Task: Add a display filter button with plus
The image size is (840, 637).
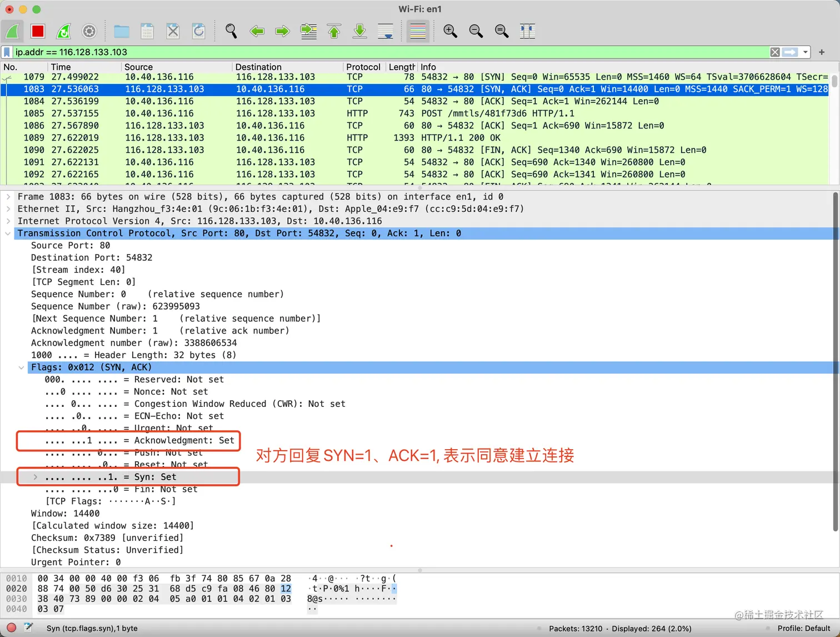Action: [x=822, y=52]
